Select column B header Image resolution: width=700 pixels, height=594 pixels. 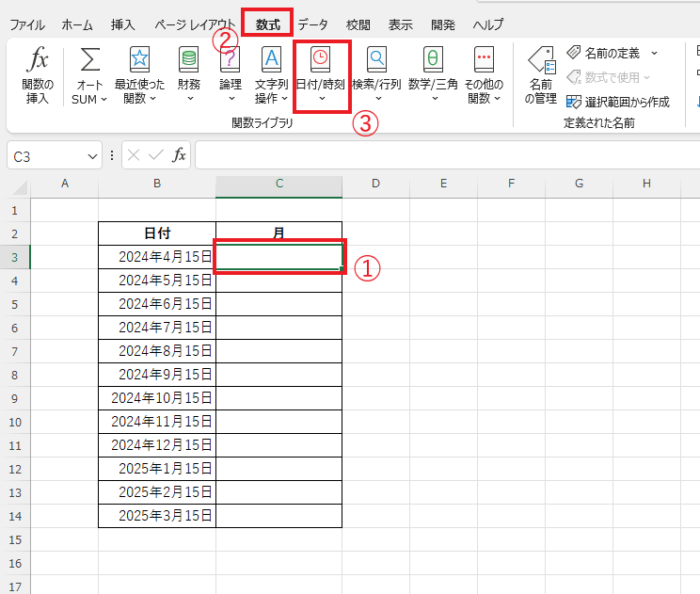[157, 184]
